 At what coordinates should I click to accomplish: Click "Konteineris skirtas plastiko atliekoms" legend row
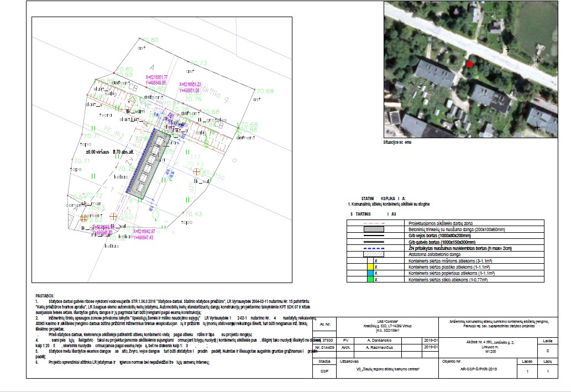(446, 267)
